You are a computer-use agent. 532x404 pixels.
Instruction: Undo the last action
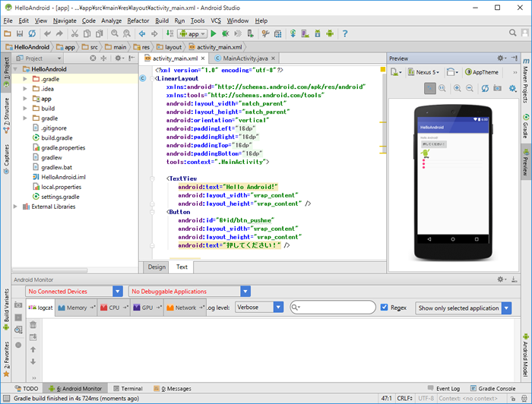click(47, 33)
